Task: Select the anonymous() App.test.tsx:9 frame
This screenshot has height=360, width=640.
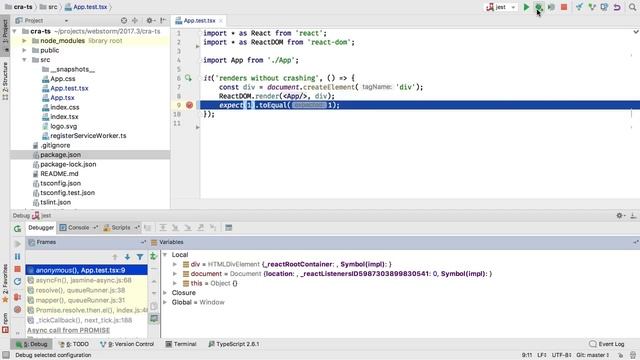Action: [x=87, y=270]
